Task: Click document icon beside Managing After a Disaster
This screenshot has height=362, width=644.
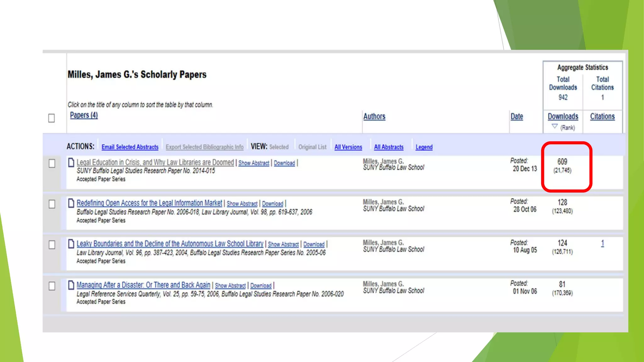Action: pos(71,285)
